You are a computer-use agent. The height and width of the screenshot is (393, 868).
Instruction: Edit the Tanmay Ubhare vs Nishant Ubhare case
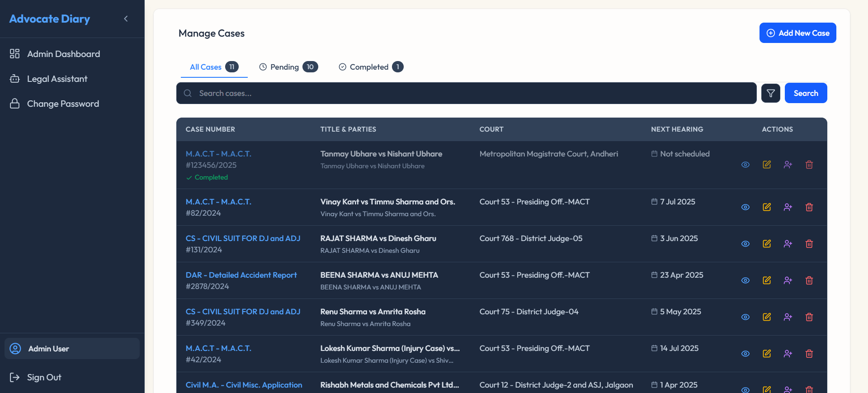[767, 165]
